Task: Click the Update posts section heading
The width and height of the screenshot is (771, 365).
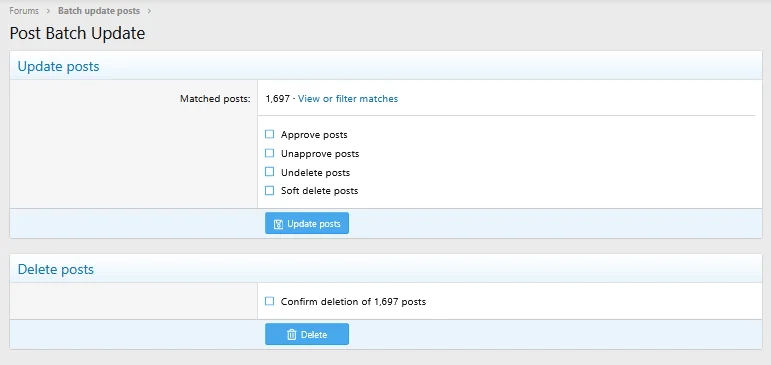Action: (59, 66)
